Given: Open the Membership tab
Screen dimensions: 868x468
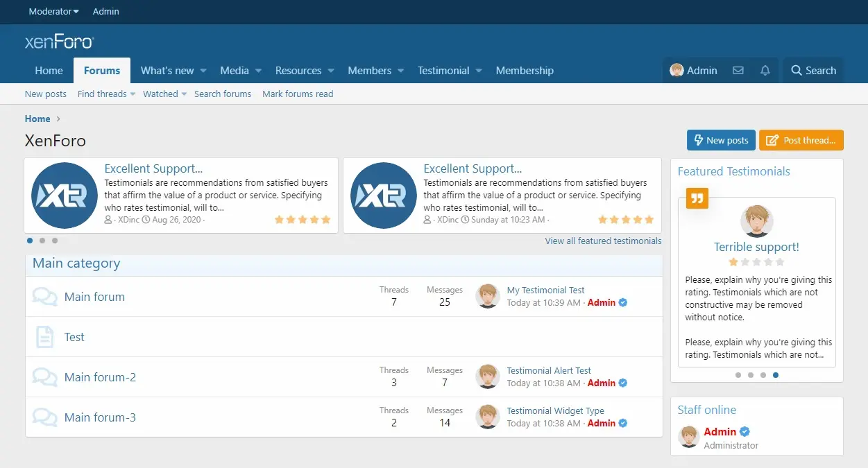Looking at the screenshot, I should pos(525,71).
